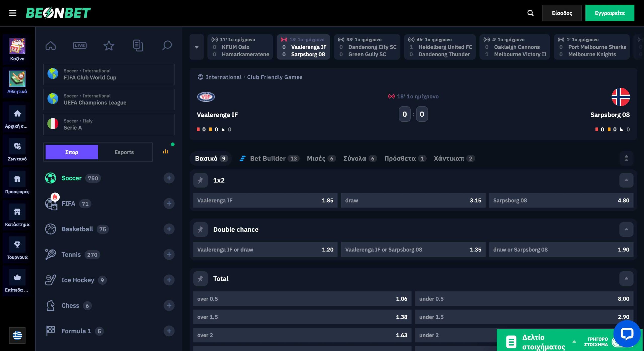Expand the Basketball sport with plus

coord(169,229)
